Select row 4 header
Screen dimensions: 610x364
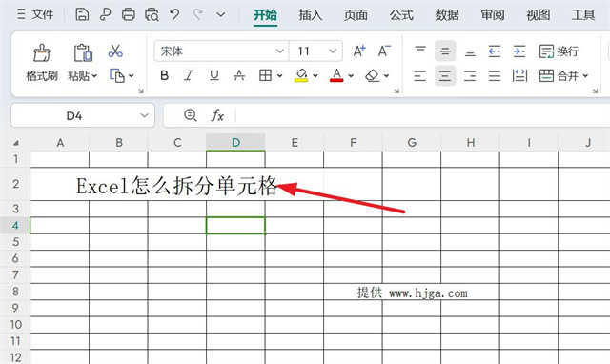click(x=15, y=225)
